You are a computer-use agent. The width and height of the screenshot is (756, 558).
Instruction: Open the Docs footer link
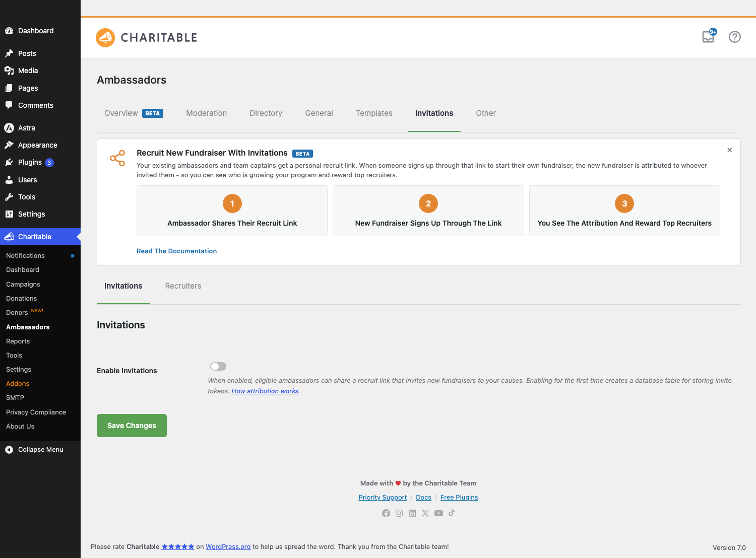pos(423,498)
